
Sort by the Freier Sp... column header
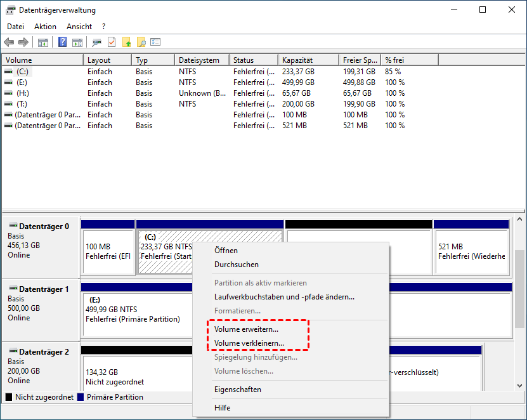pos(360,60)
